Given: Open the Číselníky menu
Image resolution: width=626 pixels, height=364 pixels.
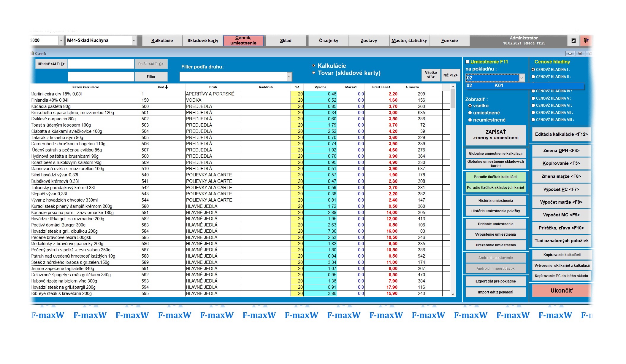Looking at the screenshot, I should 329,41.
